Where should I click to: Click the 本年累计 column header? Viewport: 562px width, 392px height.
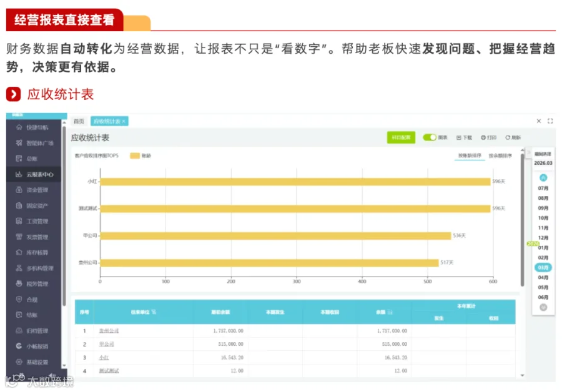(x=466, y=306)
